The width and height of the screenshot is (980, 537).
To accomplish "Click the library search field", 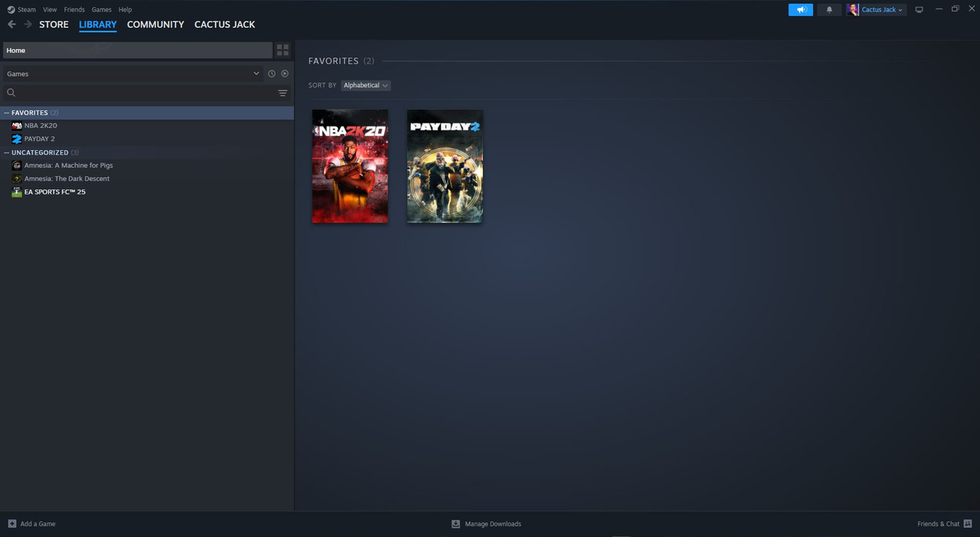I will [x=145, y=93].
